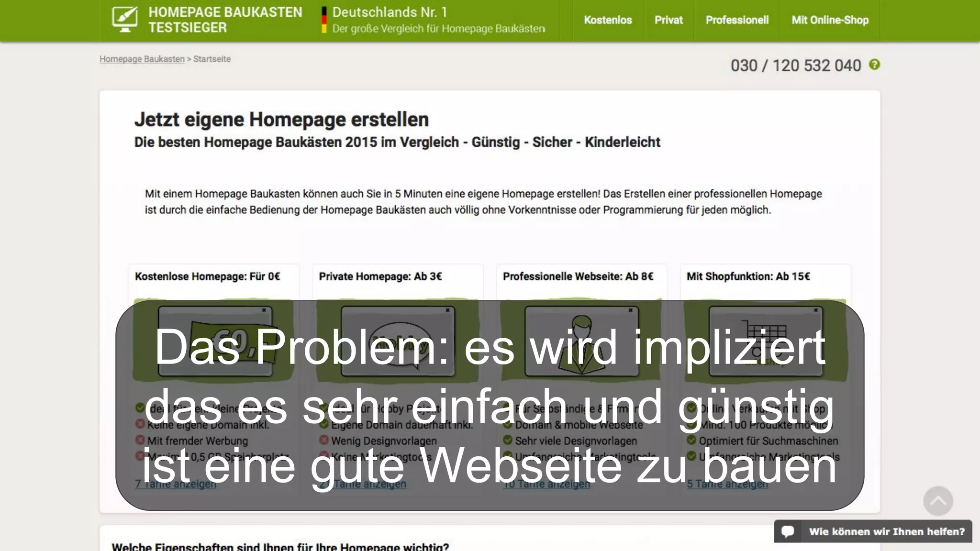Open the professional website person thumbnail
Viewport: 980px width, 551px height.
point(581,341)
